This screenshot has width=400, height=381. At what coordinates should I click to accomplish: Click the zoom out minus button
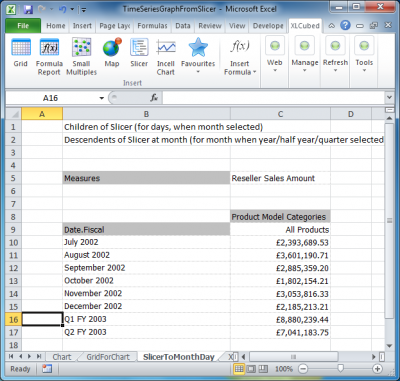(303, 369)
